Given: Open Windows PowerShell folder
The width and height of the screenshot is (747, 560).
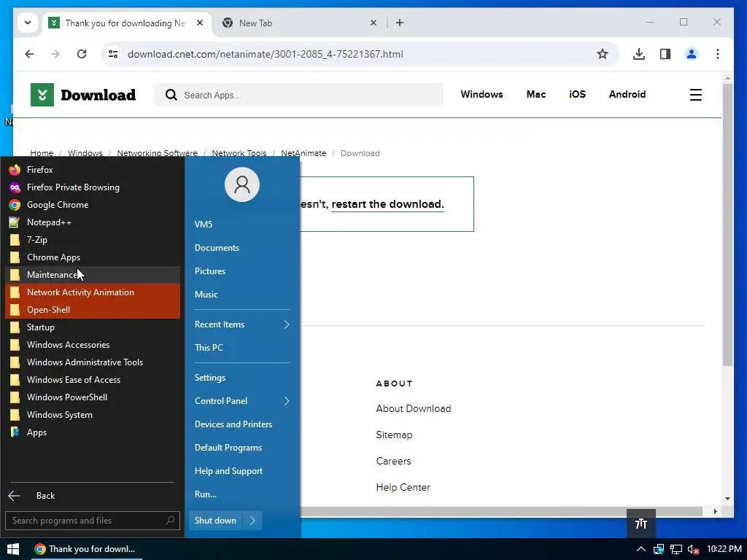Looking at the screenshot, I should [x=93, y=397].
